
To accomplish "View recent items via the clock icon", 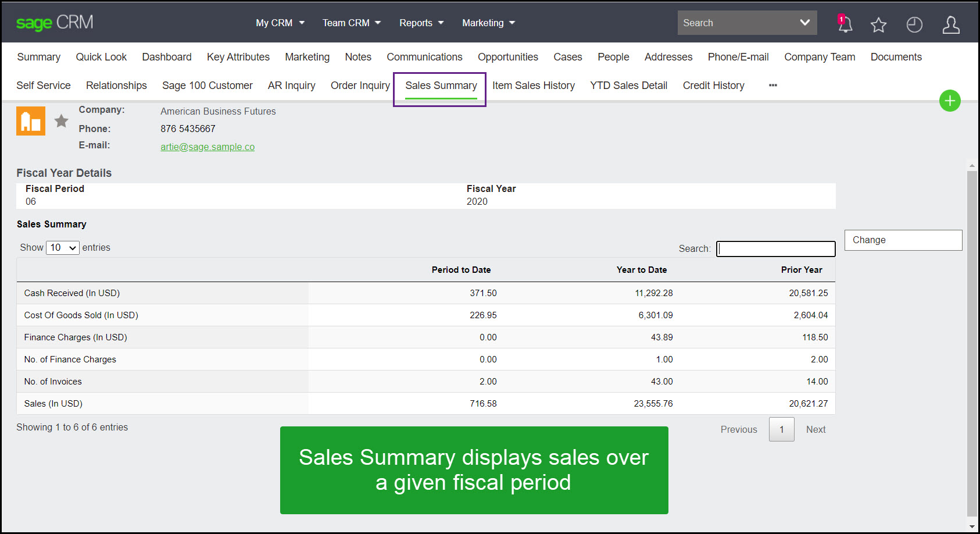I will click(x=914, y=24).
